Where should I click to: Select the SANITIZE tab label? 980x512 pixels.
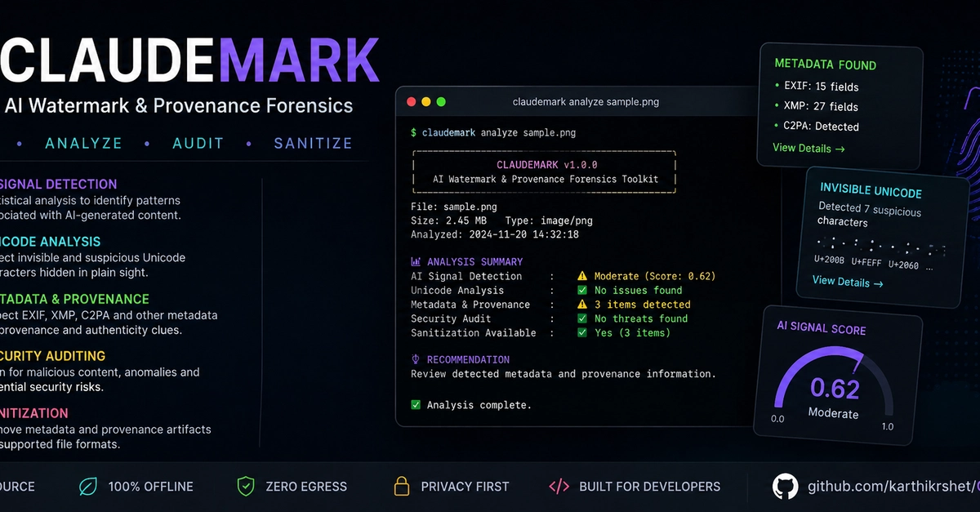(x=313, y=143)
